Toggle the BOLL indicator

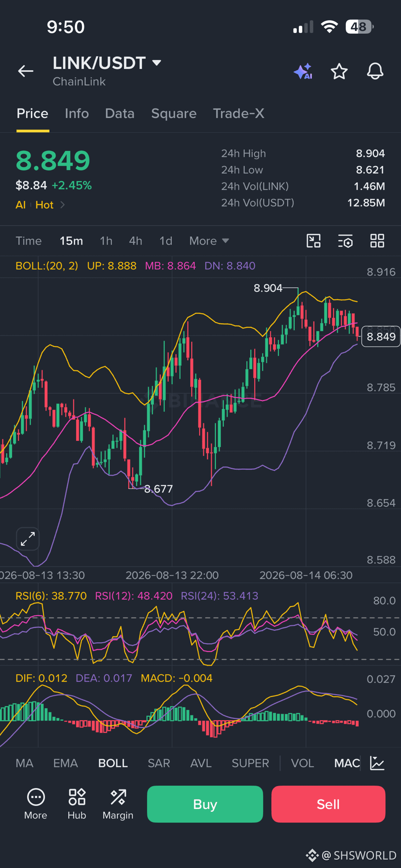[113, 763]
